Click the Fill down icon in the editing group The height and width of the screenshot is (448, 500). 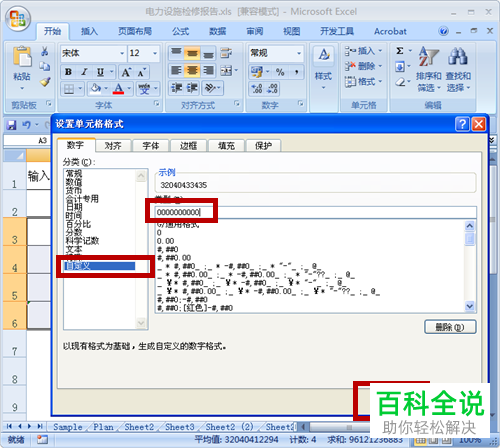400,66
